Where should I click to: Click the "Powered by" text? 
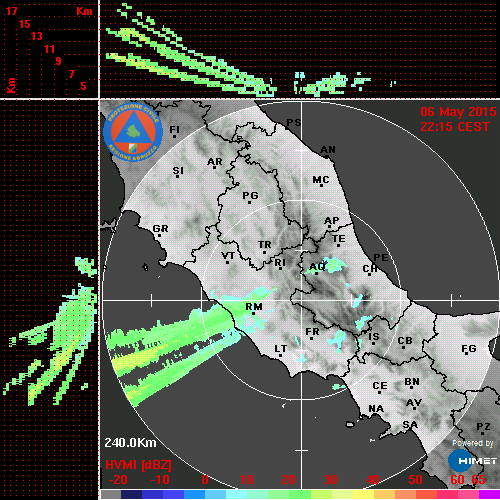click(473, 443)
